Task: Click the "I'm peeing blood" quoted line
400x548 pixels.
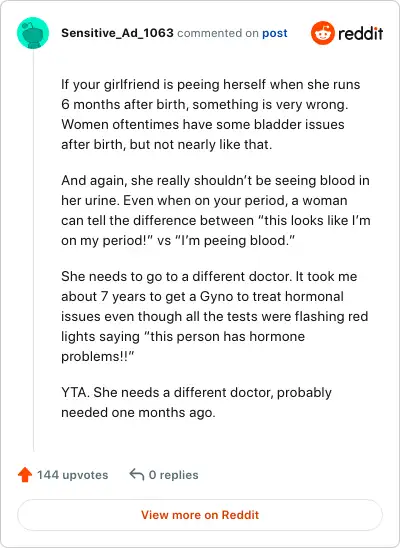Action: 178,240
